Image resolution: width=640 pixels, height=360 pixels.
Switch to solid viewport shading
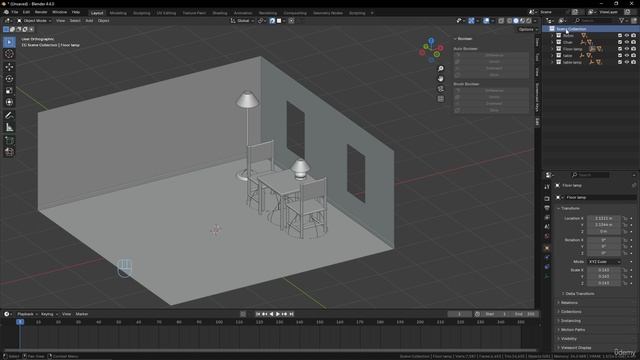[x=516, y=21]
